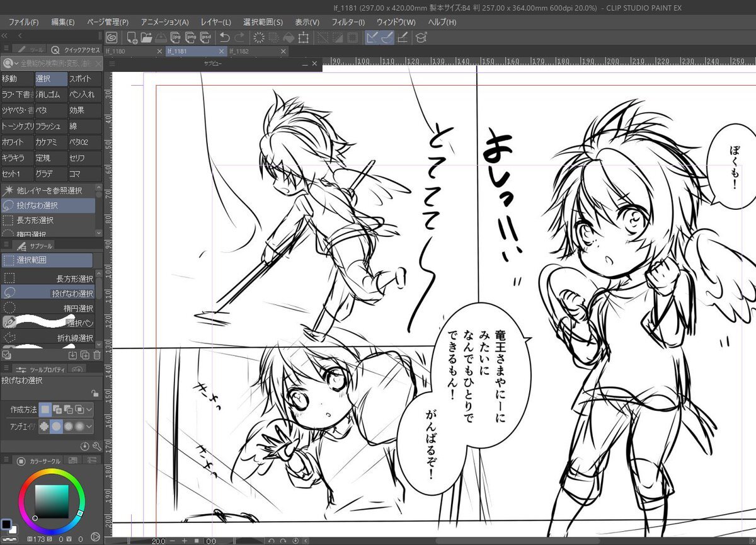
Task: Toggle Snap to Ruler icon
Action: point(372,37)
